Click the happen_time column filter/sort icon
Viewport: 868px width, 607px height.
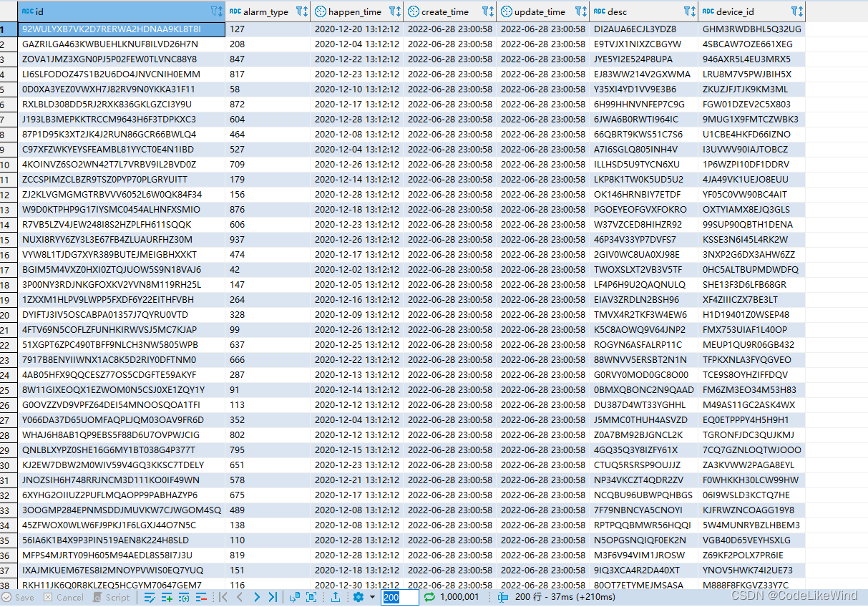[394, 11]
